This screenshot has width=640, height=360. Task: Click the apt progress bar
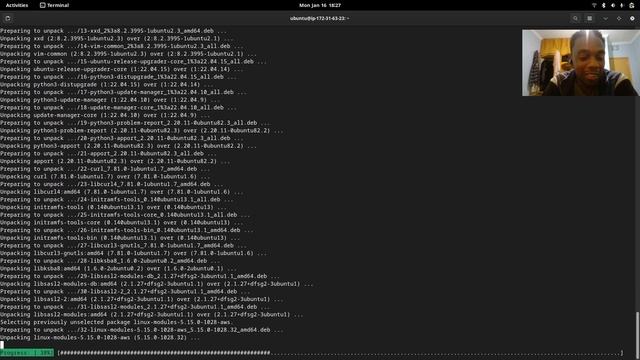pos(340,353)
